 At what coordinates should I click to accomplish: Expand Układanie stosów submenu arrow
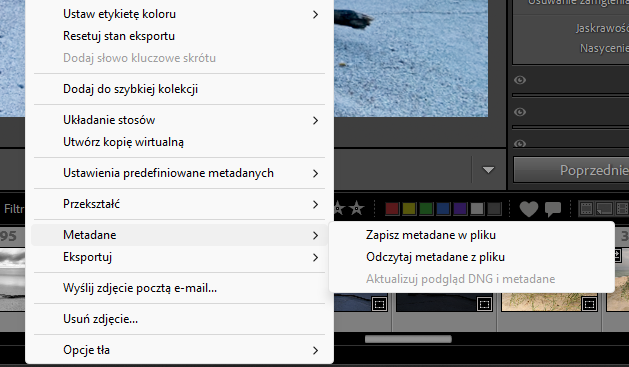coord(316,120)
